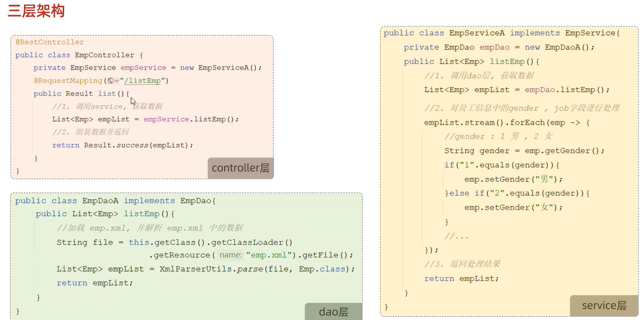
Task: Select comment "//3. 返回处理结果"
Action: click(462, 264)
